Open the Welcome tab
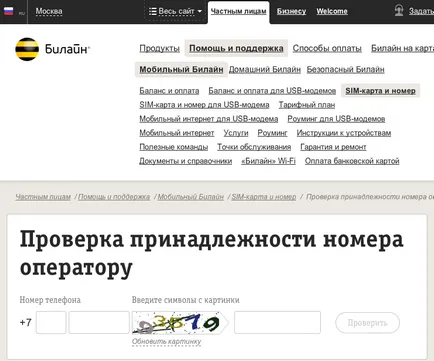The width and height of the screenshot is (434, 361). [x=332, y=11]
